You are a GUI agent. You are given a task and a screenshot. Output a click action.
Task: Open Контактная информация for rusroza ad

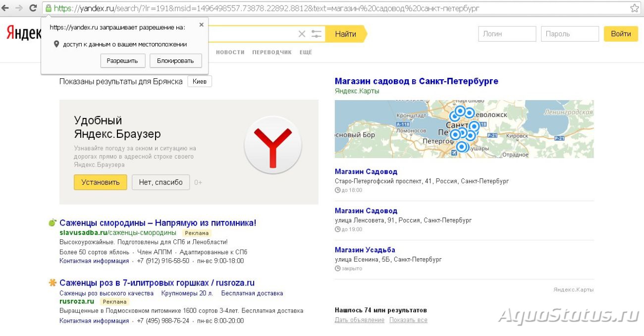(94, 321)
